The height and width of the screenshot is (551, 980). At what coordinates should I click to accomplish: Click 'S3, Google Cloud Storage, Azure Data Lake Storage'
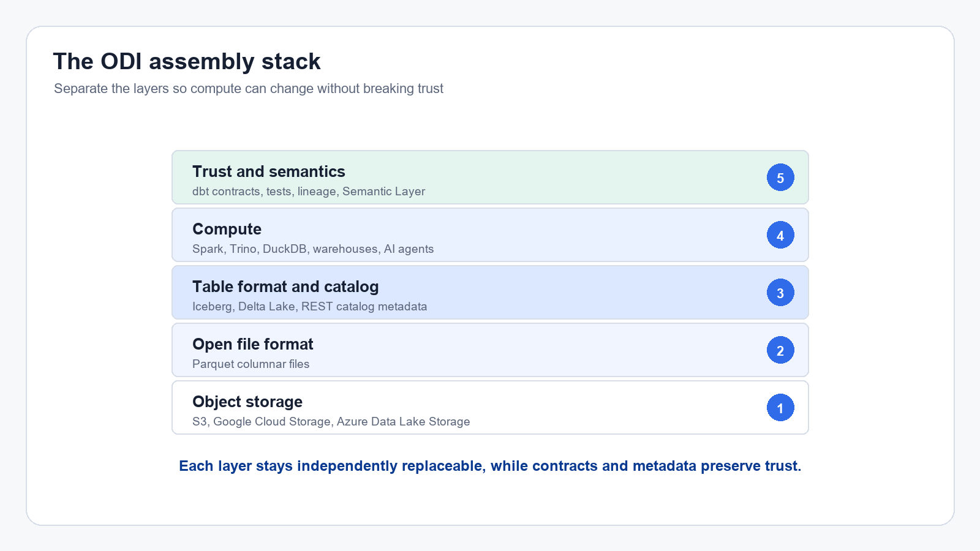click(331, 421)
